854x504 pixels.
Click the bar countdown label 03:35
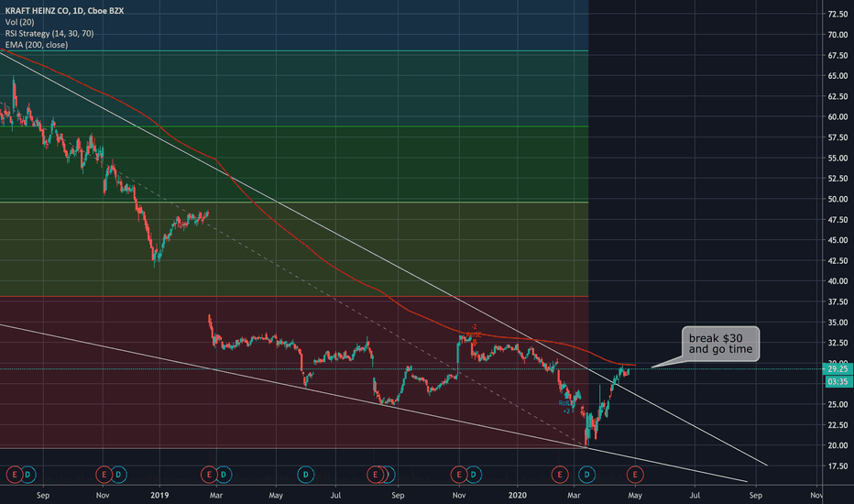click(838, 381)
